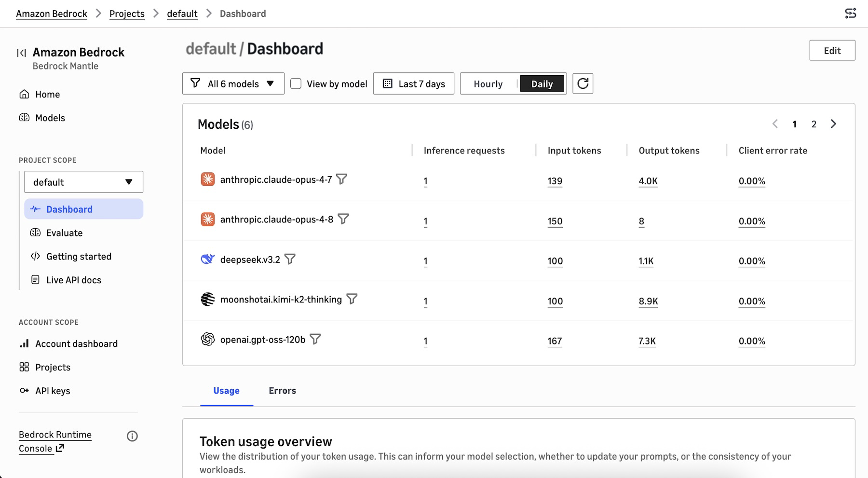
Task: Click the Model column header
Action: [213, 150]
